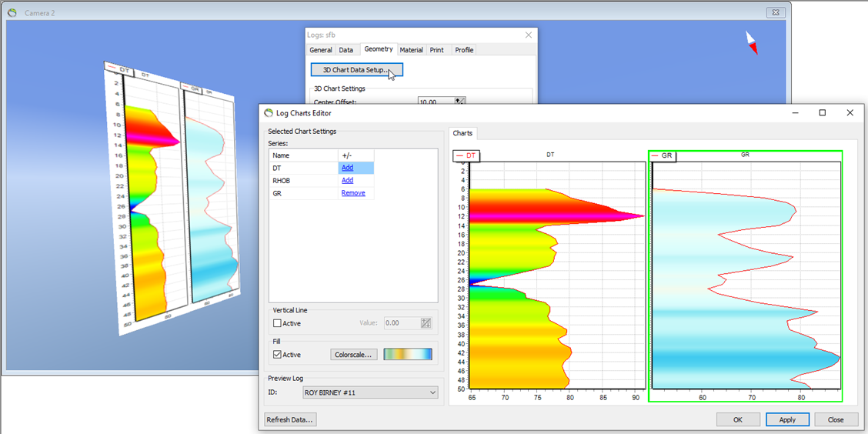Switch to the Print tab
Viewport: 868px width, 434px height.
pos(437,50)
